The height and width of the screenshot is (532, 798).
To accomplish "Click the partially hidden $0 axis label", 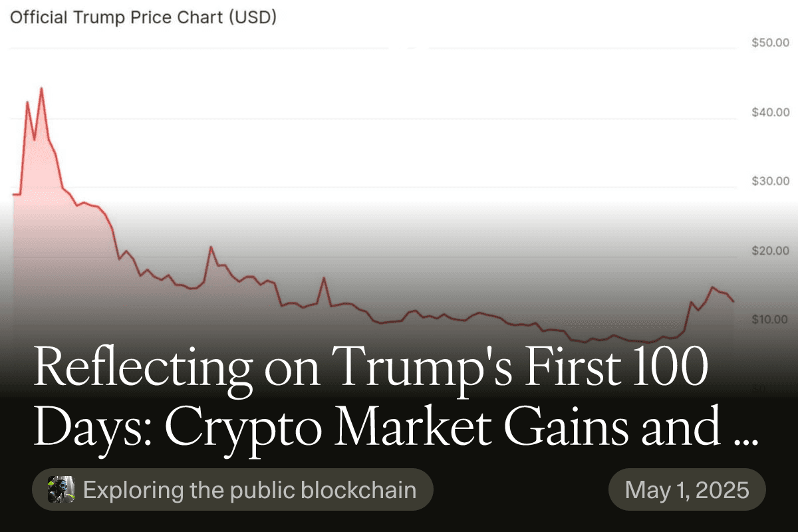I will 758,388.
